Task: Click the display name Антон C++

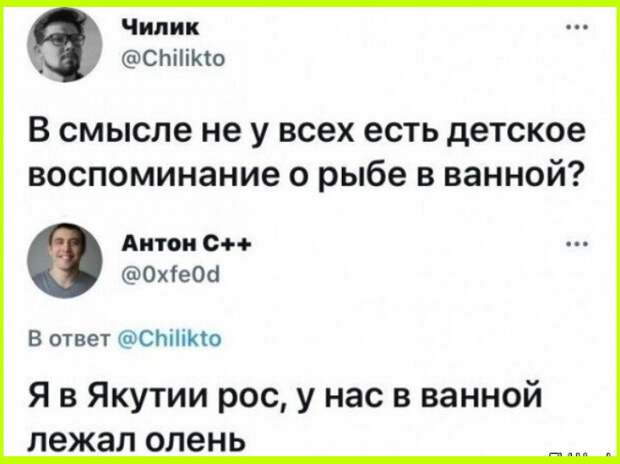Action: (186, 244)
